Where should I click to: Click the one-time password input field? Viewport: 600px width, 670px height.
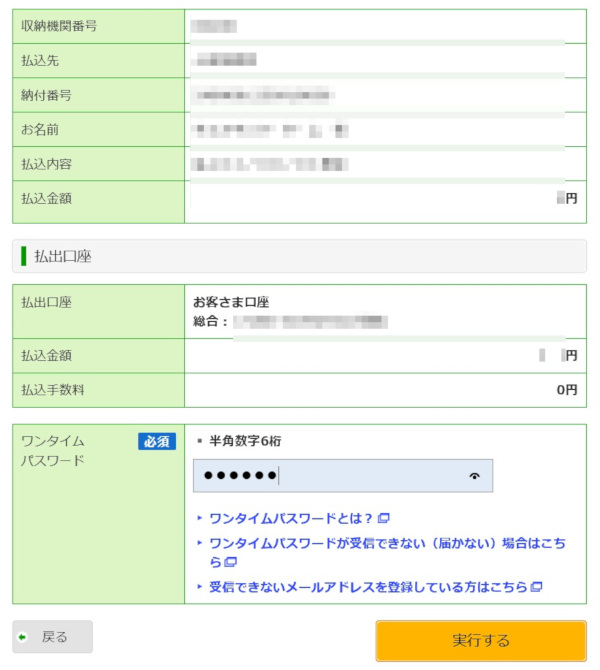coord(343,476)
